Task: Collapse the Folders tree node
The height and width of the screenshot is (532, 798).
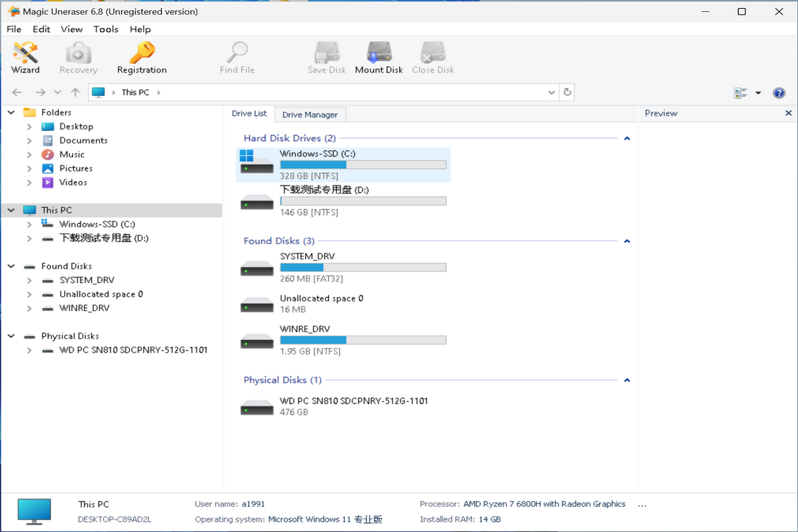Action: coord(11,112)
